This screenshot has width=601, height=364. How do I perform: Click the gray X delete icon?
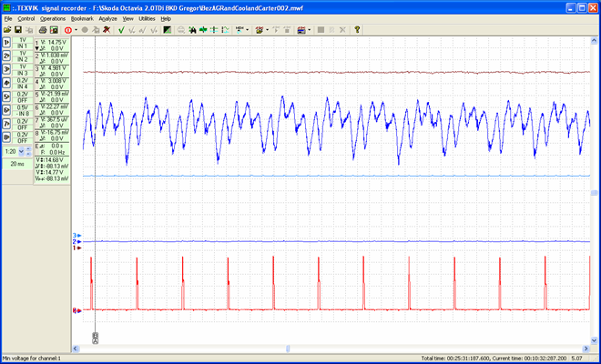coord(342,29)
